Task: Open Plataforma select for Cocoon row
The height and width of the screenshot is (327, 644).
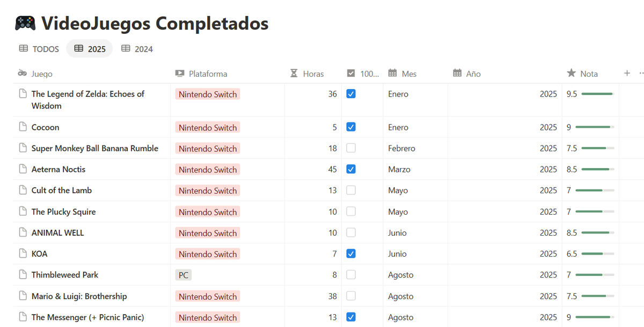Action: [208, 127]
